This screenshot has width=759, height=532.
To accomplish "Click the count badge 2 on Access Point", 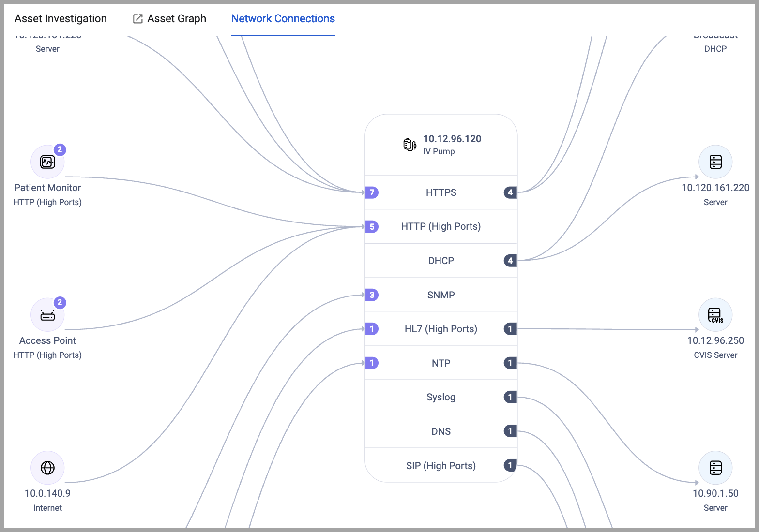I will point(60,302).
